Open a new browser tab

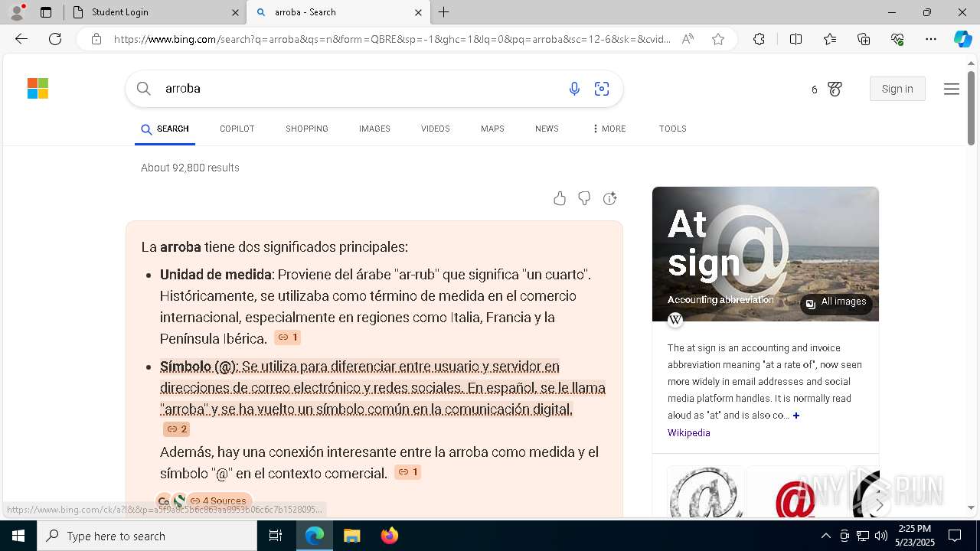(x=444, y=12)
